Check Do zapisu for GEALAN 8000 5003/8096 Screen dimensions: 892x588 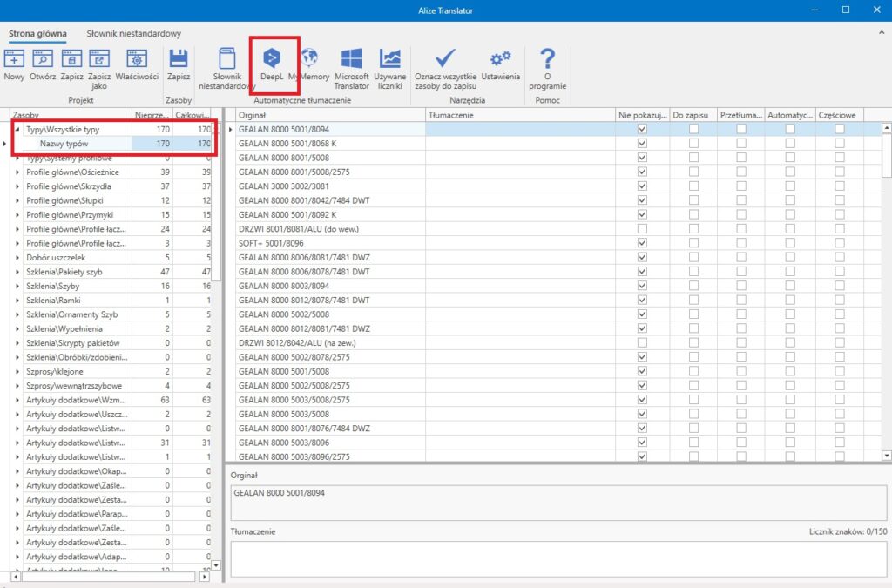(x=693, y=443)
